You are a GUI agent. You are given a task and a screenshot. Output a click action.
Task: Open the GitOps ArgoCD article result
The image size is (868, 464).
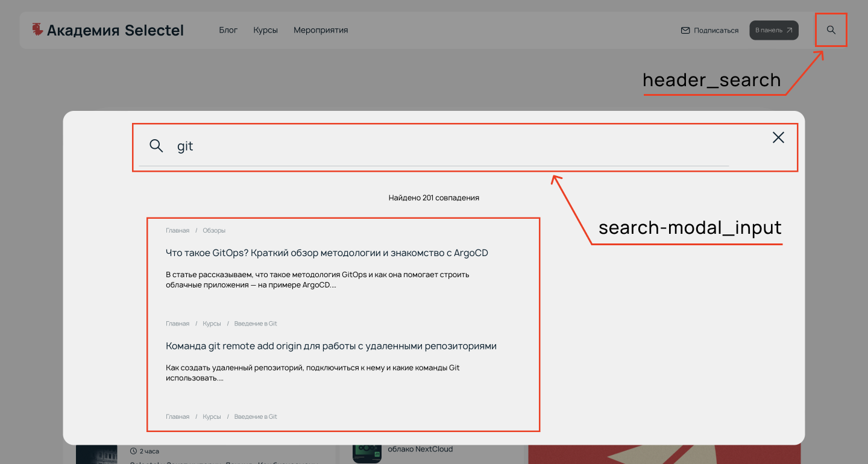tap(327, 253)
